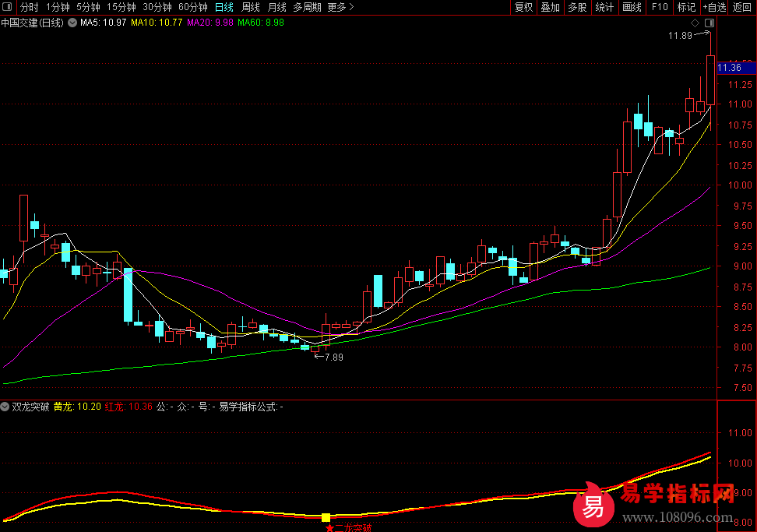Switch to the 周线 weekly tab
Viewport: 757px width, 532px height.
coord(251,7)
